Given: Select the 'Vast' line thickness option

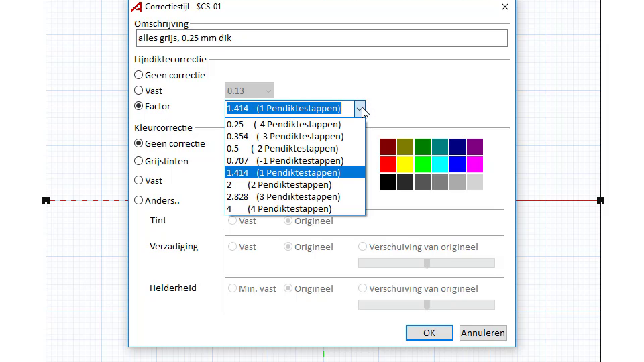Looking at the screenshot, I should 139,90.
